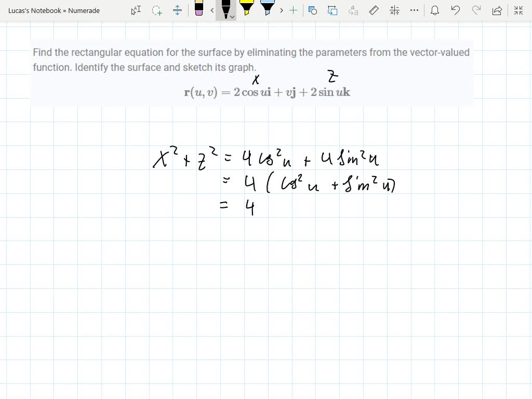Image resolution: width=532 pixels, height=399 pixels.
Task: Activate the ruler tool
Action: (374, 10)
